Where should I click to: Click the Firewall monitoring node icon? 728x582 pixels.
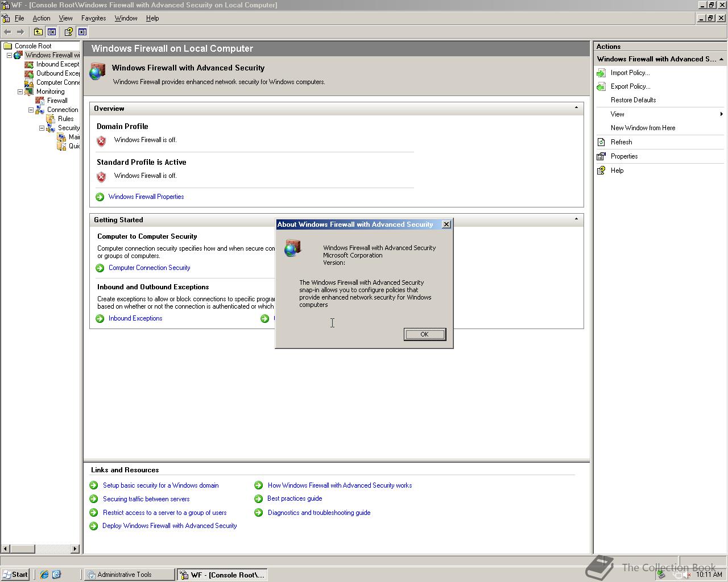point(40,101)
